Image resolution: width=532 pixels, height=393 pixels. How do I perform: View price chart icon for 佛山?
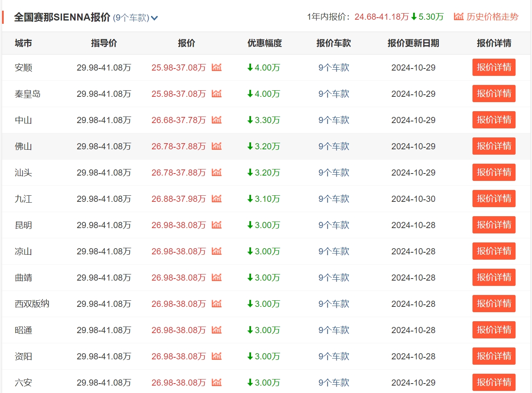click(217, 146)
